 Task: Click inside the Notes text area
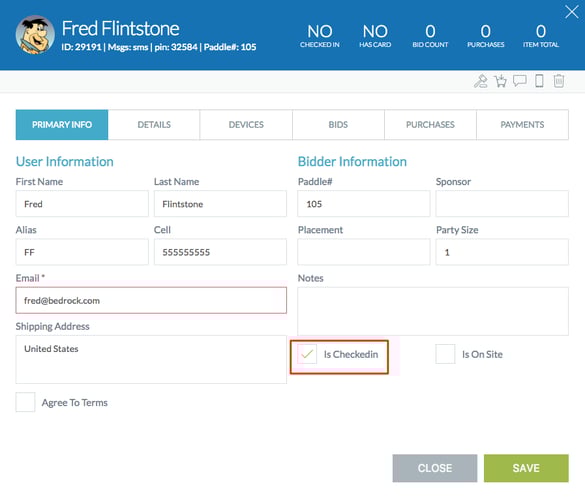pos(433,311)
